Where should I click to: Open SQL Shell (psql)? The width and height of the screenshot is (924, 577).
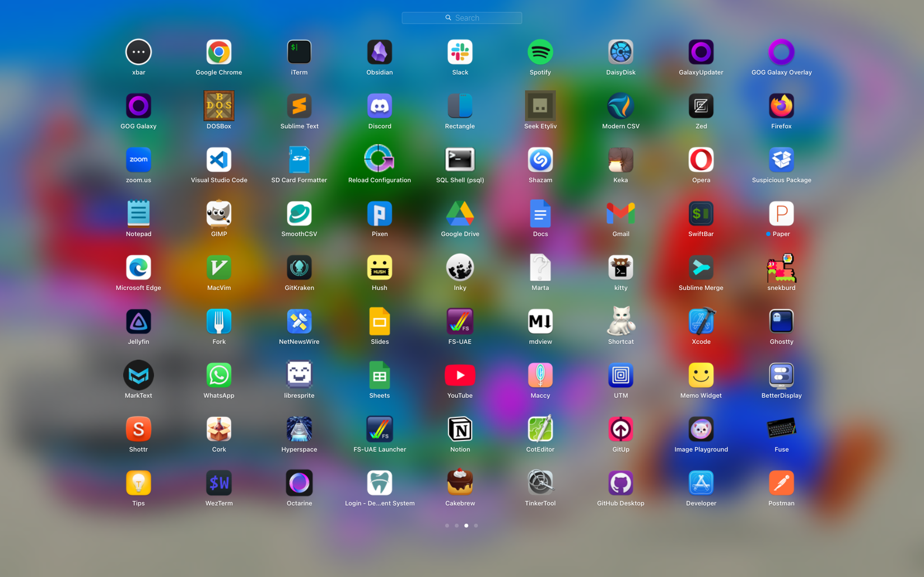click(x=460, y=160)
